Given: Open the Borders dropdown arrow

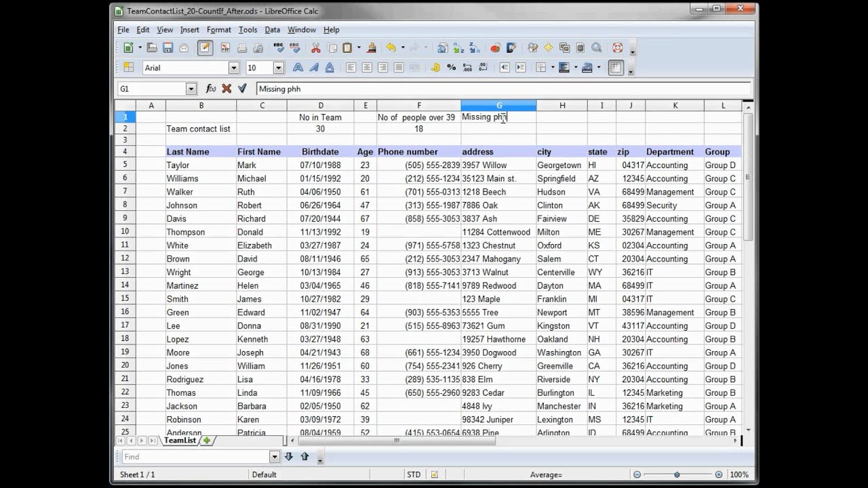Looking at the screenshot, I should click(x=553, y=68).
